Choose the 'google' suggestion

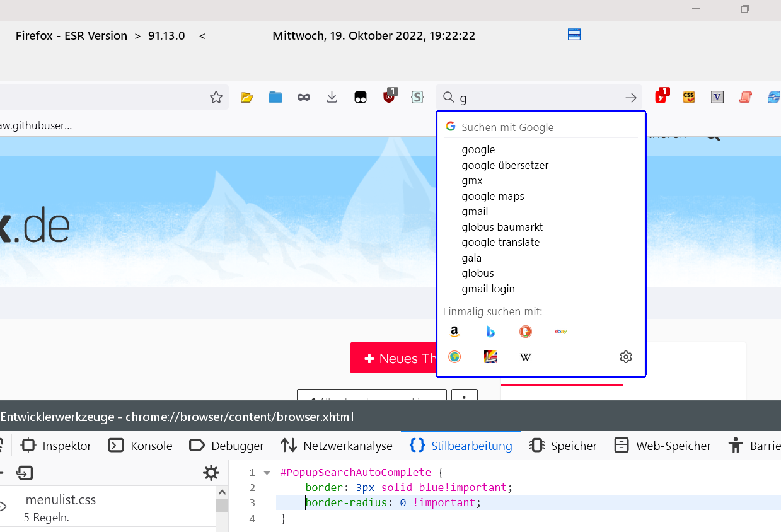[541, 149]
